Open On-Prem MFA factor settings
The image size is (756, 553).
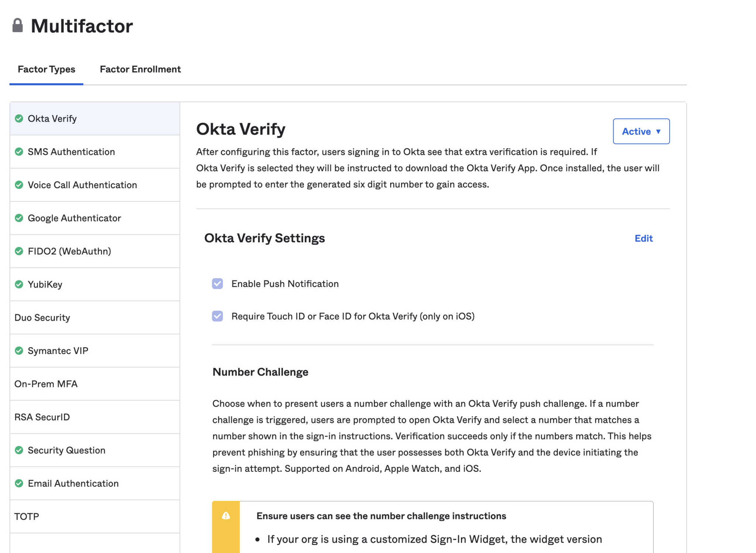click(46, 384)
